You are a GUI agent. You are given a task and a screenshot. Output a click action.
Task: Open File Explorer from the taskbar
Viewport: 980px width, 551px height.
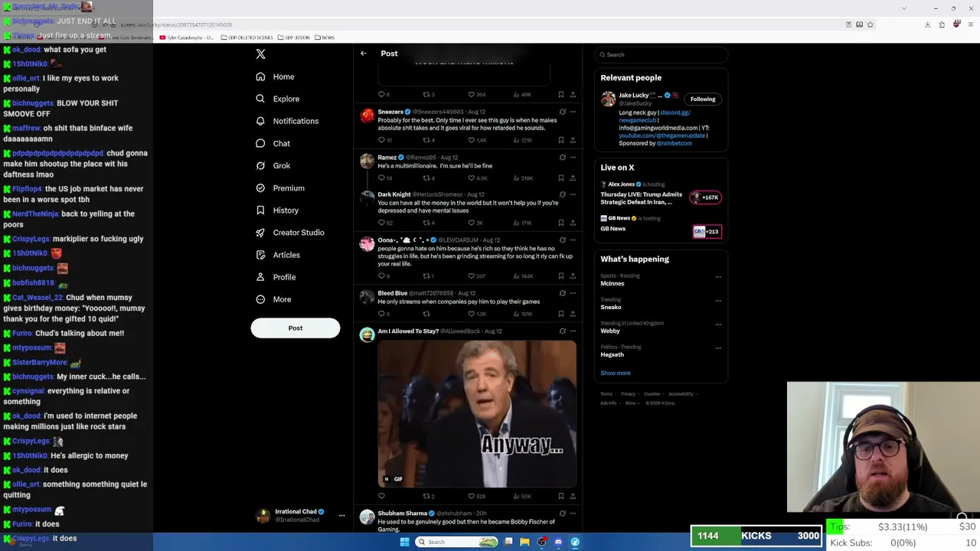click(x=524, y=542)
